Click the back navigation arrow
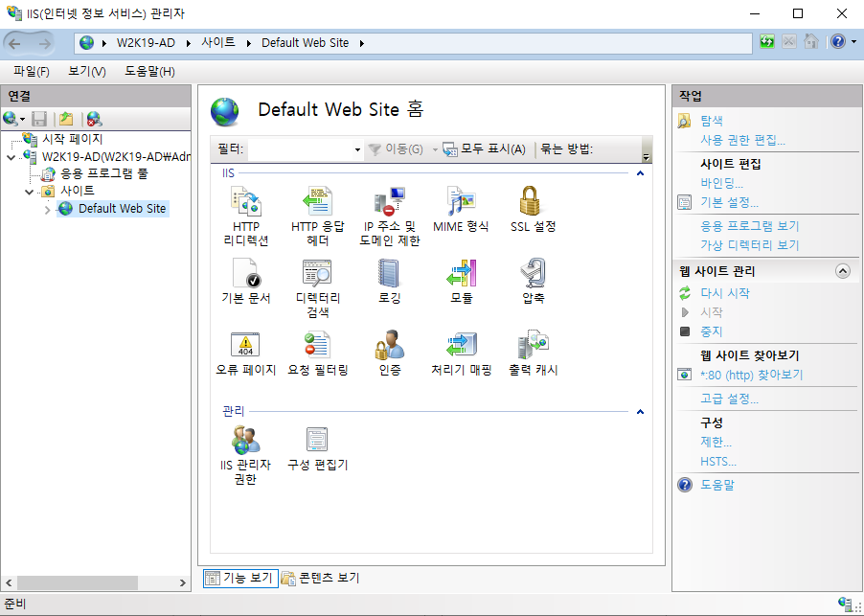 [15, 43]
